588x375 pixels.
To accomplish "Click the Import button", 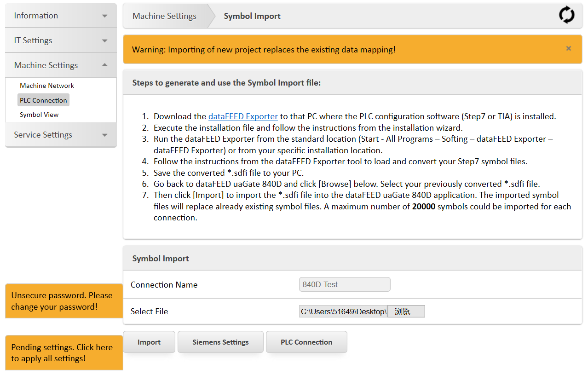I will [x=149, y=342].
